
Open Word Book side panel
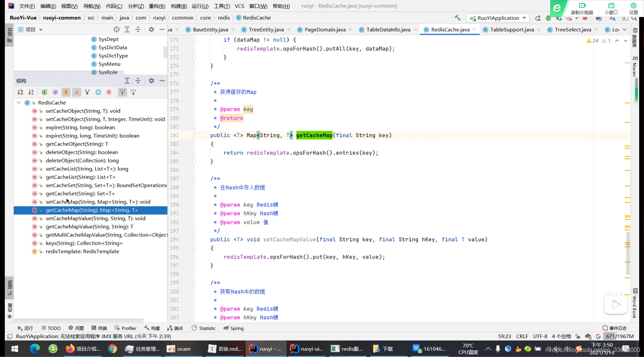coord(635,303)
